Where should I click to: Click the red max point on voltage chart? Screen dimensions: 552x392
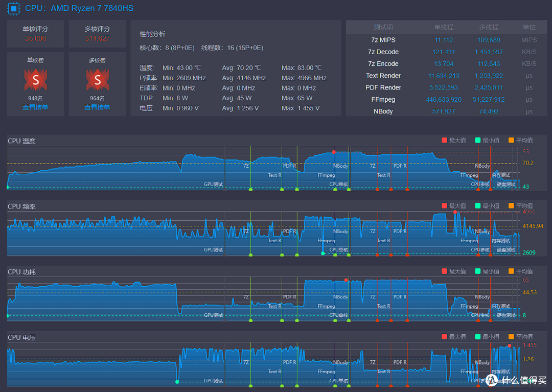pyautogui.click(x=510, y=346)
